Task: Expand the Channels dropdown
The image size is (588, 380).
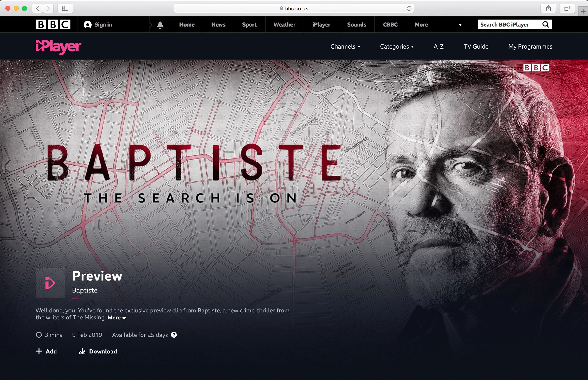Action: (345, 46)
